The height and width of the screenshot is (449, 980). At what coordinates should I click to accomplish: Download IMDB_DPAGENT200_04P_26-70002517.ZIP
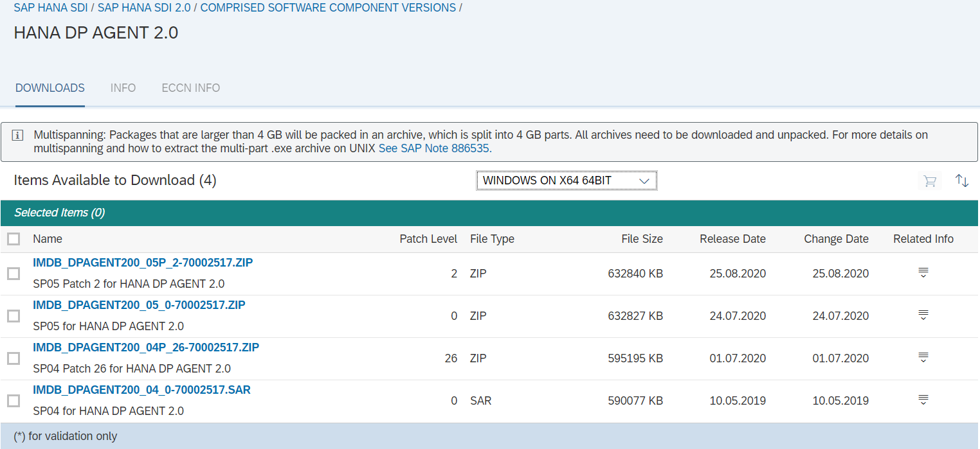point(146,347)
